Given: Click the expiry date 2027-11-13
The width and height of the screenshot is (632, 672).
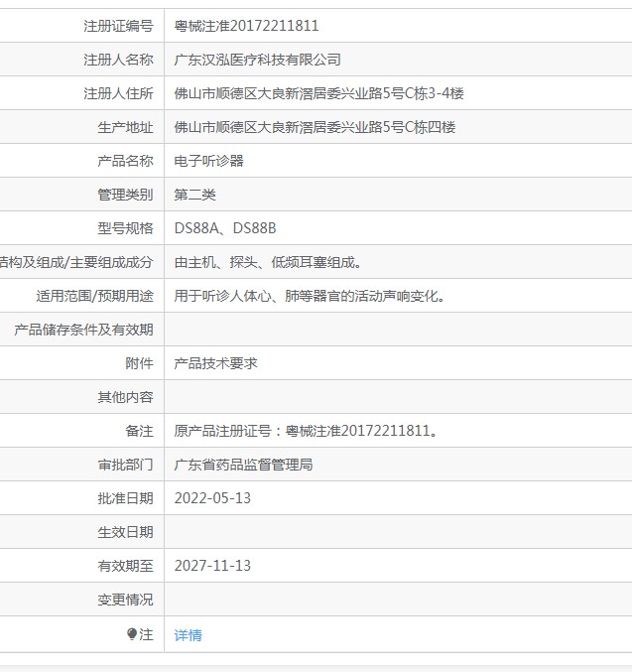Looking at the screenshot, I should [212, 566].
